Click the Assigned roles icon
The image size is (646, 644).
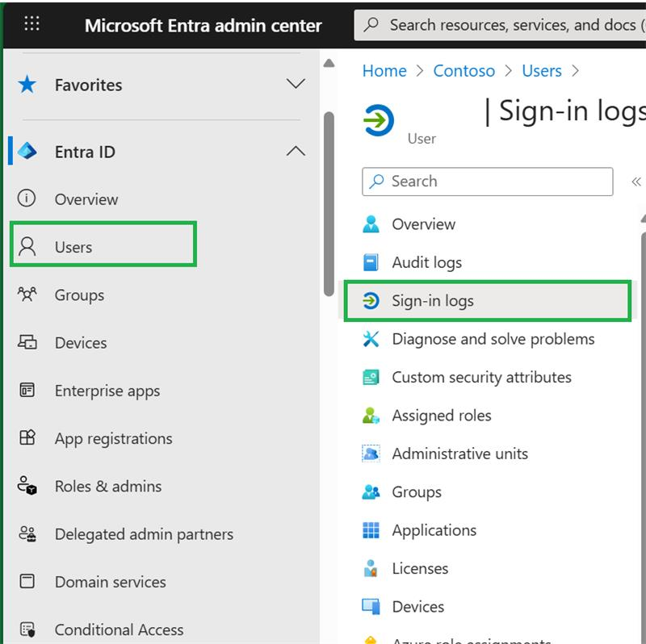click(x=371, y=416)
